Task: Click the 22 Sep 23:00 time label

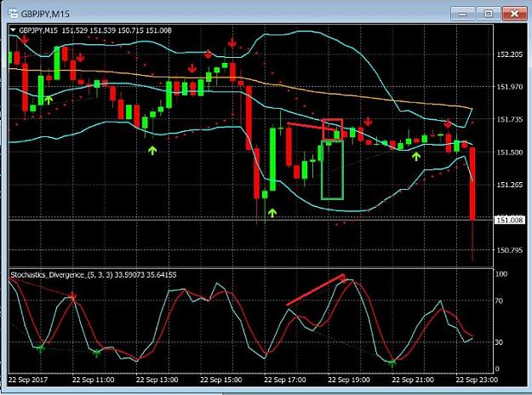Action: [x=477, y=380]
